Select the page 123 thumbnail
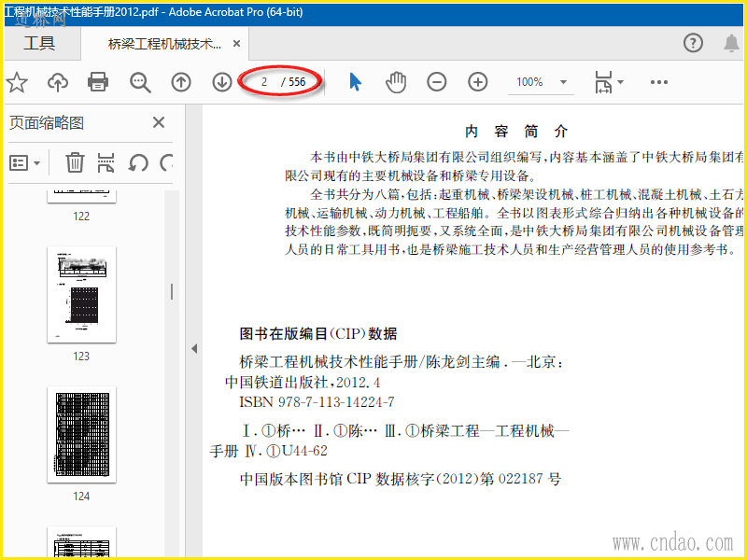 (81, 294)
